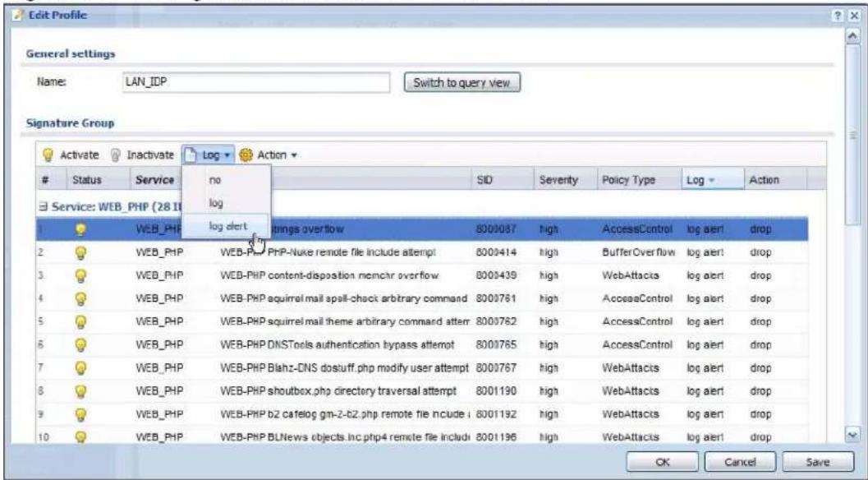The image size is (868, 480).
Task: Sort by the Service column header
Action: point(155,179)
